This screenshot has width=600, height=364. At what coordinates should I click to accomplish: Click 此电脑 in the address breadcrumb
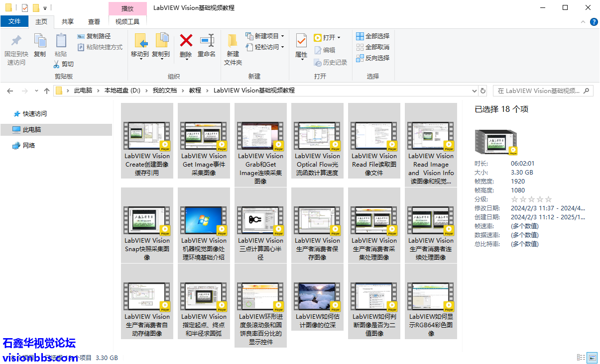click(x=83, y=91)
